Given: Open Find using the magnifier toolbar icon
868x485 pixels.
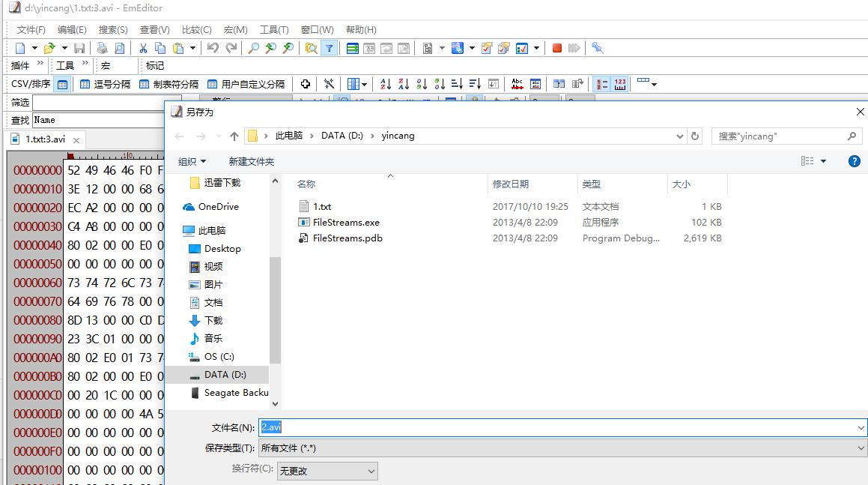Looking at the screenshot, I should [253, 47].
